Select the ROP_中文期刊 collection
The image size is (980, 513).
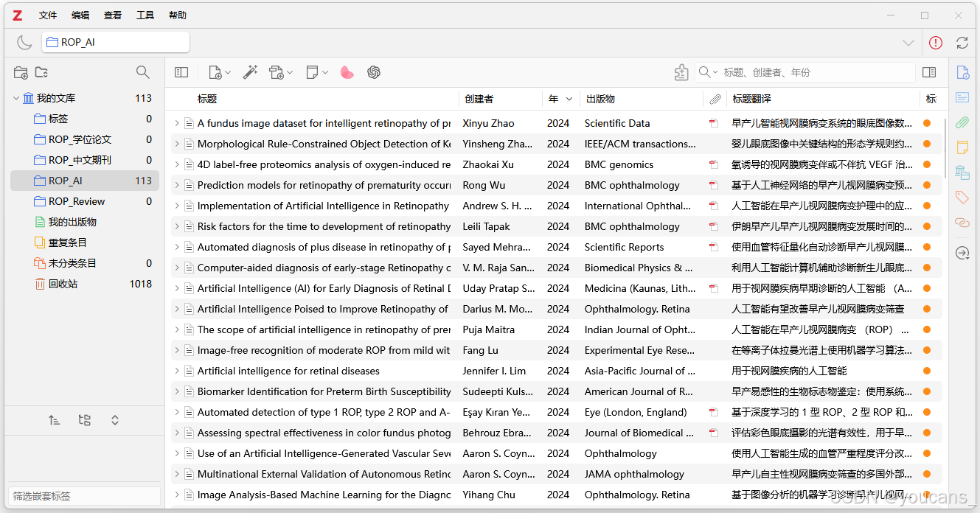[x=85, y=160]
